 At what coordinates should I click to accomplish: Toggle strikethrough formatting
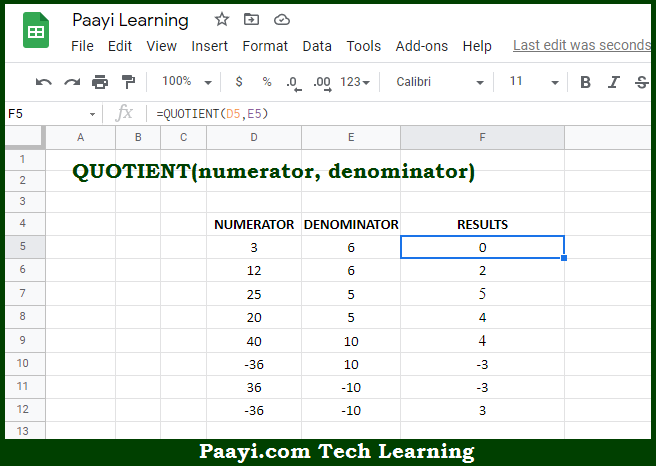(641, 82)
